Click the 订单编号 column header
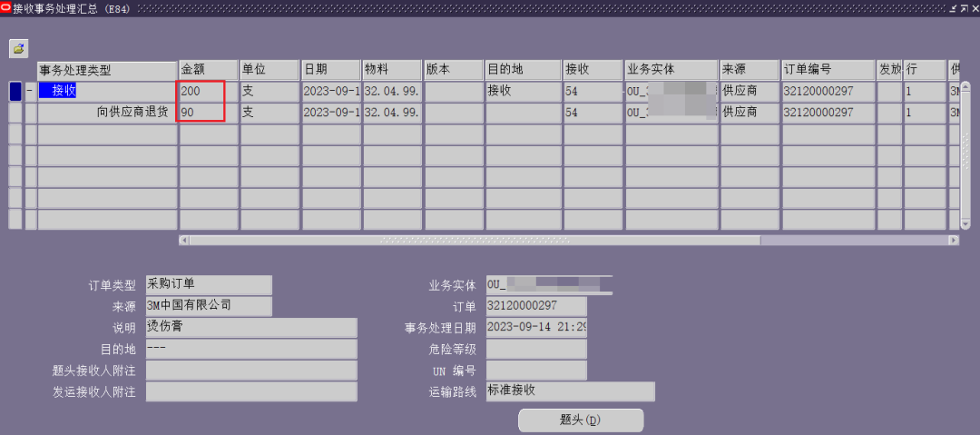980x435 pixels. (828, 70)
